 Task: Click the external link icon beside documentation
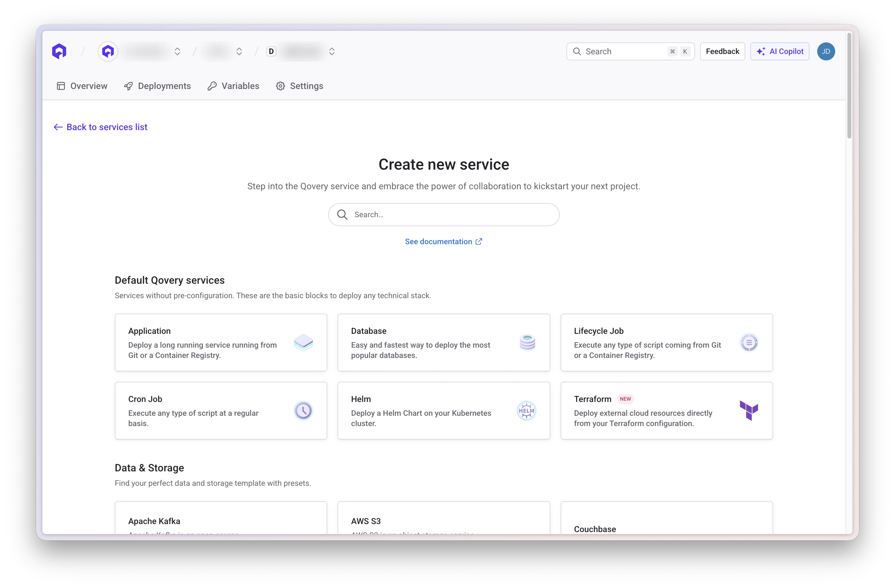pyautogui.click(x=479, y=241)
